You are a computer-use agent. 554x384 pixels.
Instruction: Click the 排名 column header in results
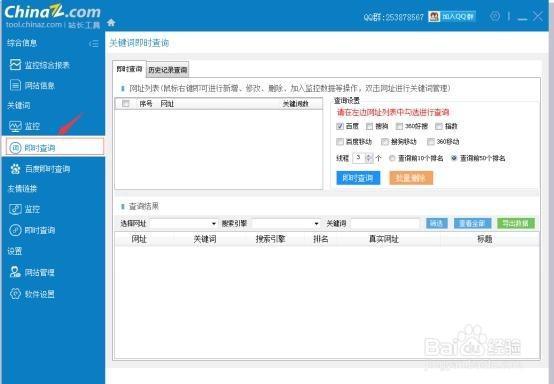(320, 239)
